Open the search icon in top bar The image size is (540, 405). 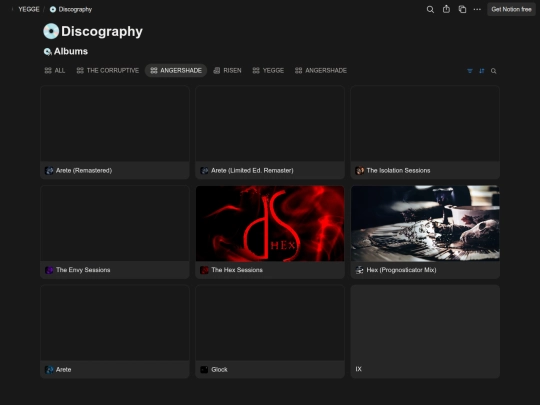[430, 9]
